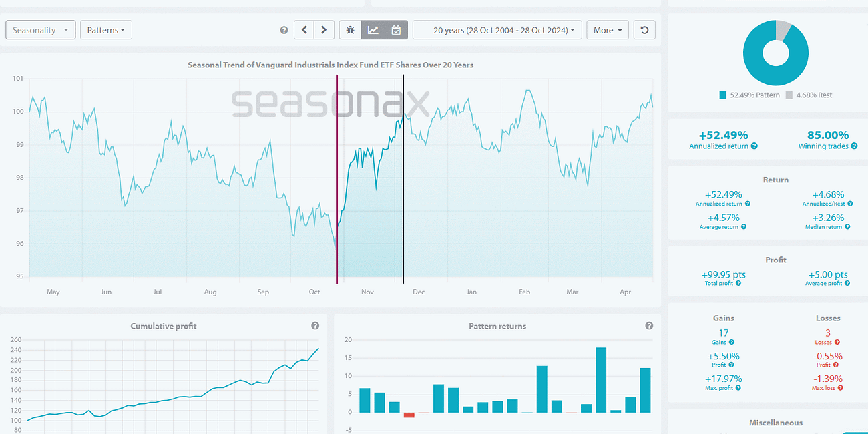Toggle the calendar check view button

[396, 30]
